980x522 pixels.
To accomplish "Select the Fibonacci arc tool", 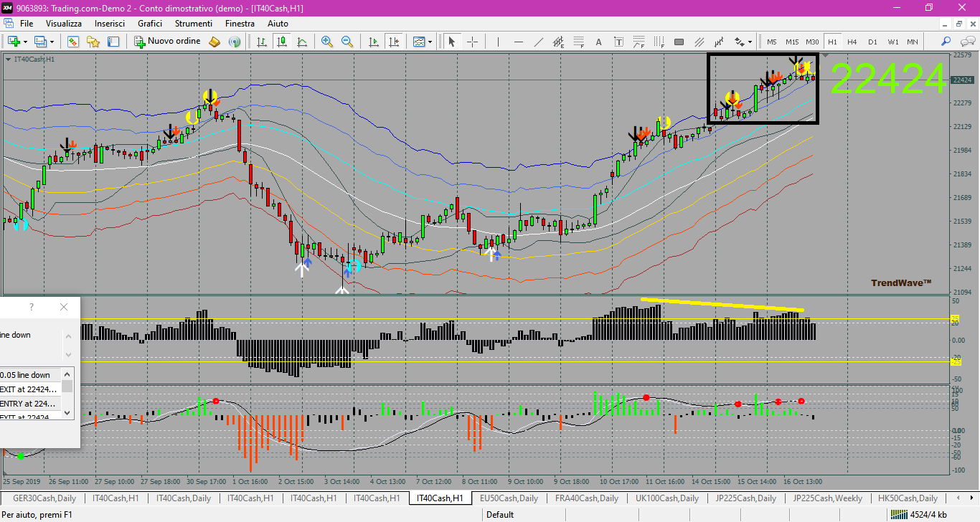I will [x=639, y=42].
